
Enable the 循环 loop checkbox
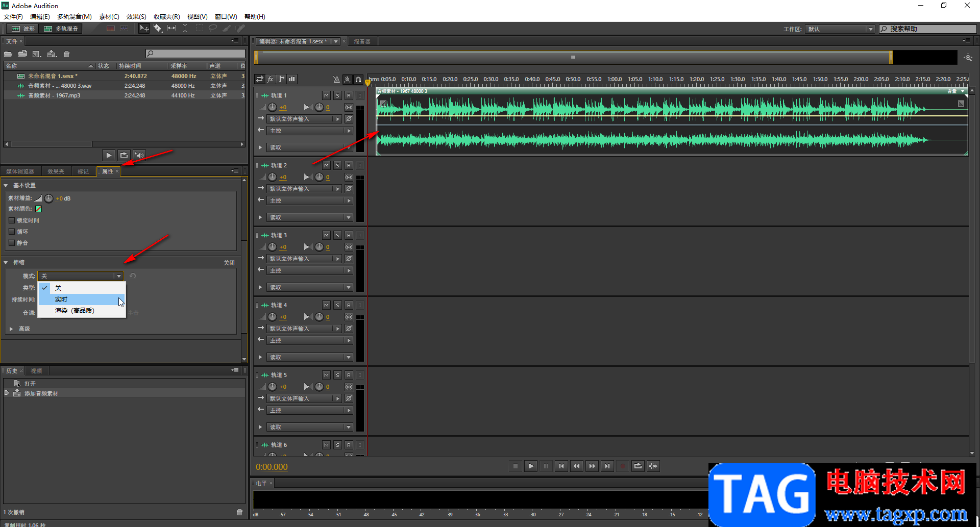point(12,232)
